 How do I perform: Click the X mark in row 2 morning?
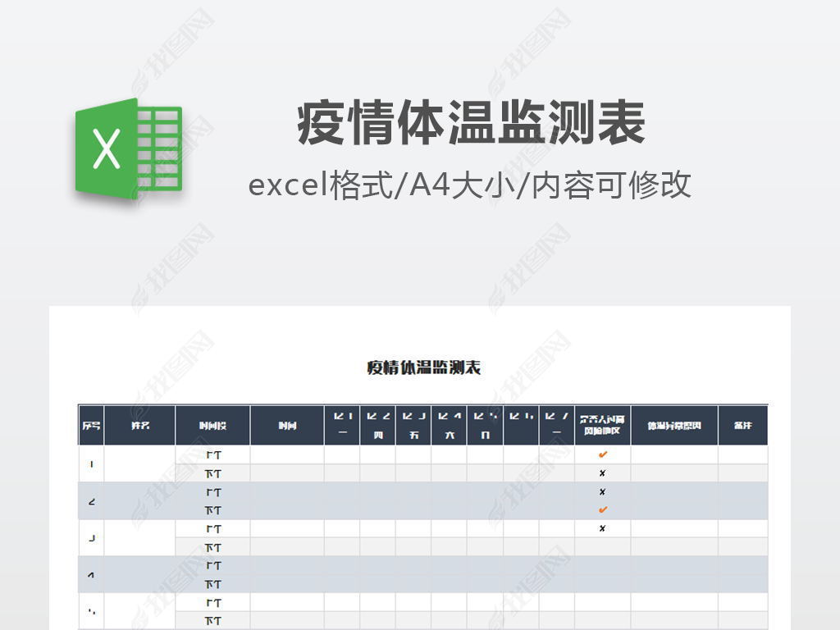pyautogui.click(x=602, y=492)
